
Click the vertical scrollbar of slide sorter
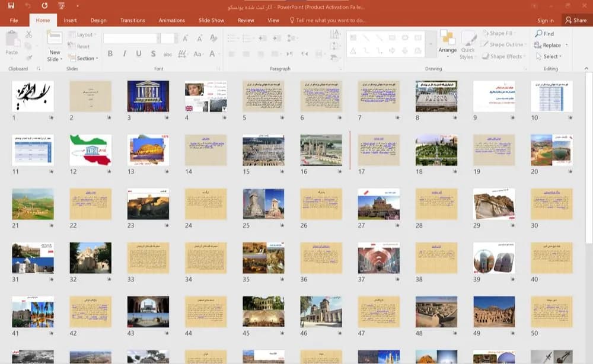click(589, 159)
